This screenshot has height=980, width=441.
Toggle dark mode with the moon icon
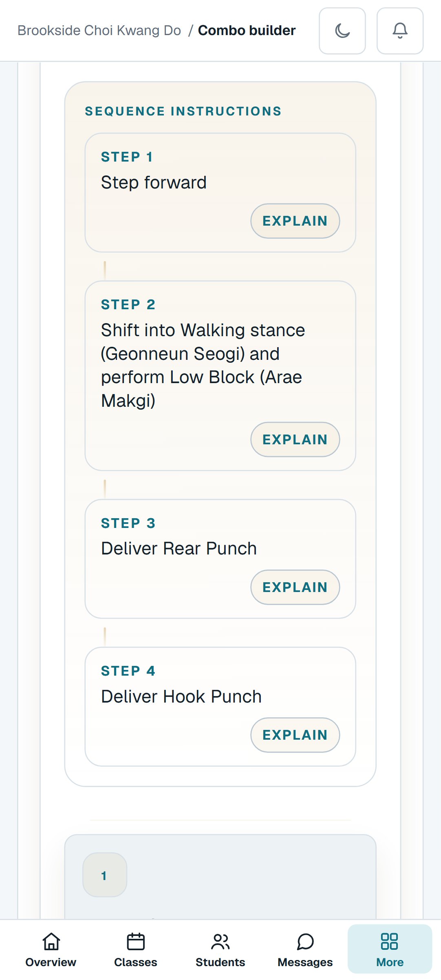342,31
